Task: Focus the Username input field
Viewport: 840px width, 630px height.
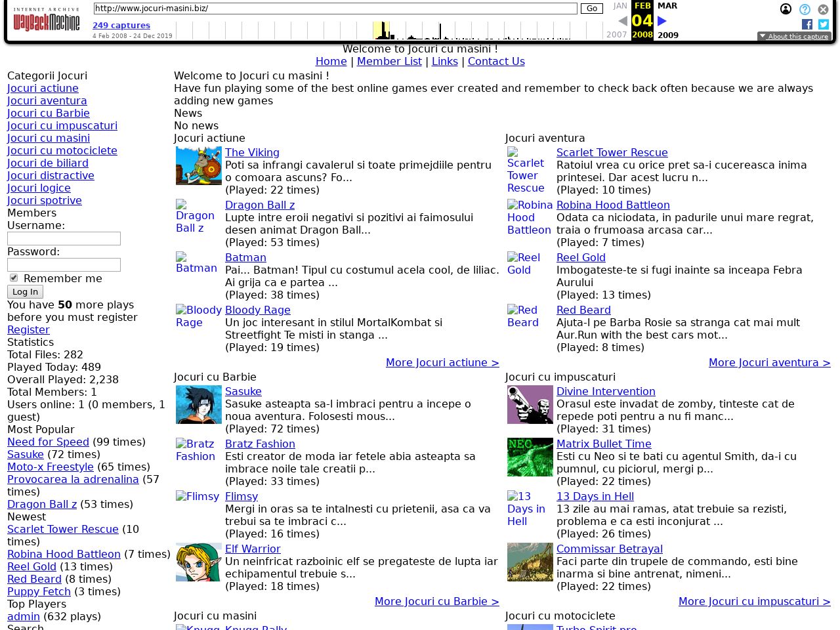Action: (64, 238)
